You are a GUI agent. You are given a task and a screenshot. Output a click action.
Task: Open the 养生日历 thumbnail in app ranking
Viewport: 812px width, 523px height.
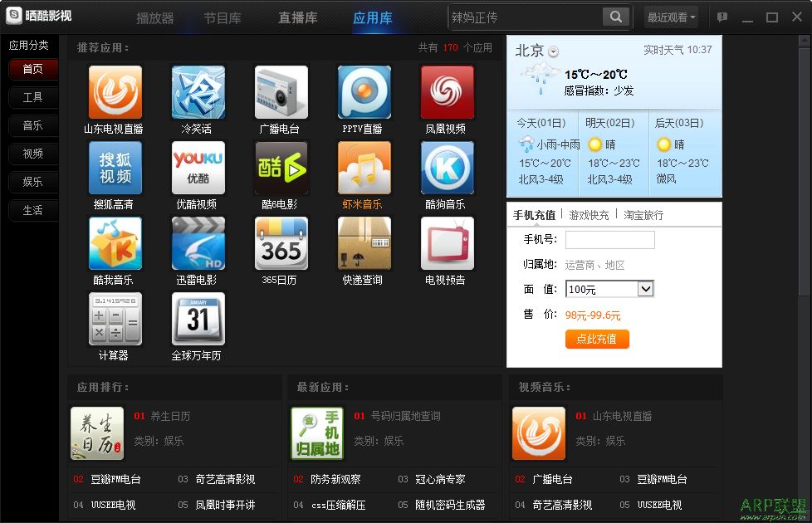coord(97,433)
